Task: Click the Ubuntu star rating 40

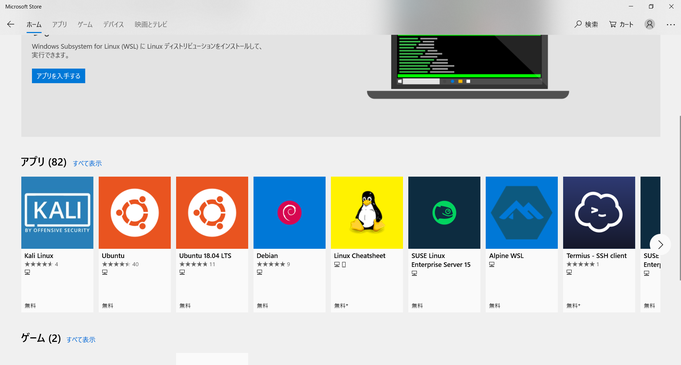Action: (x=120, y=264)
